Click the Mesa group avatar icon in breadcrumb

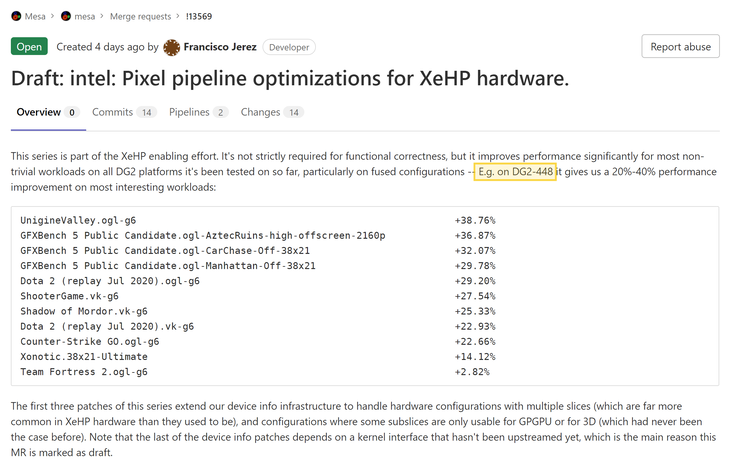pyautogui.click(x=16, y=16)
